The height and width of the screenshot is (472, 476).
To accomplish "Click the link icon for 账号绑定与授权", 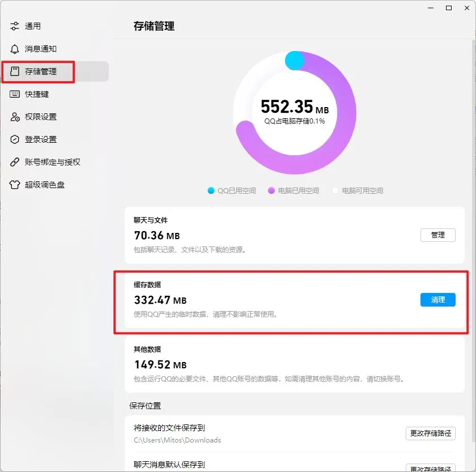I will [x=15, y=162].
